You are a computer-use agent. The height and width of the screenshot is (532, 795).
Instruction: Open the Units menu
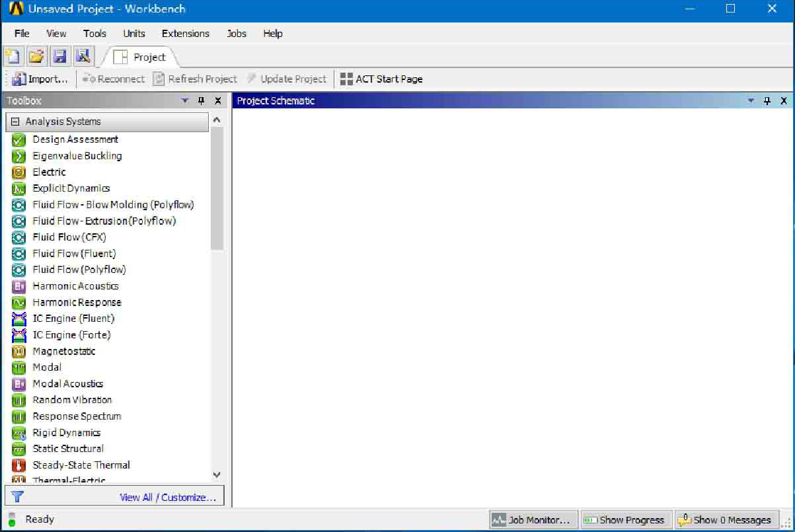[134, 34]
